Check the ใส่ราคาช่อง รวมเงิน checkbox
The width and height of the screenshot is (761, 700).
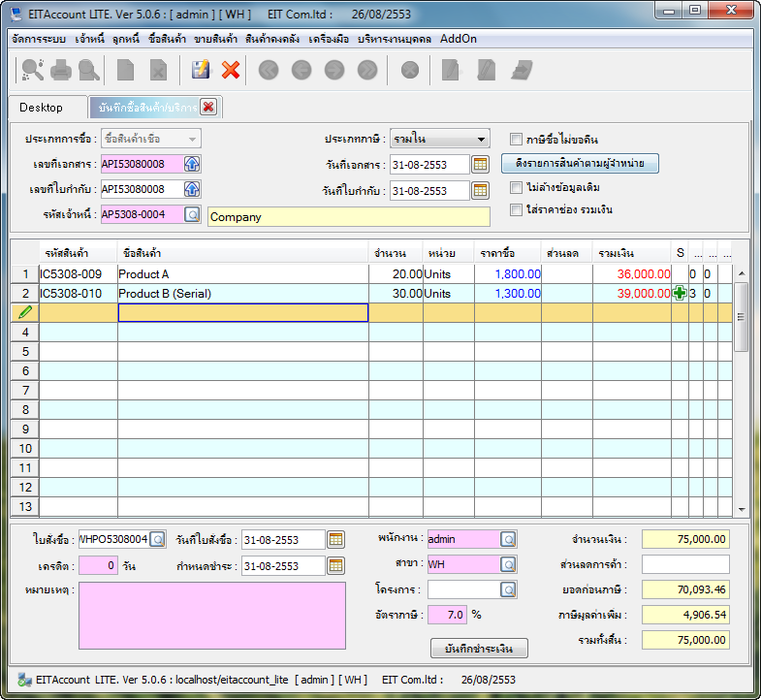point(517,209)
